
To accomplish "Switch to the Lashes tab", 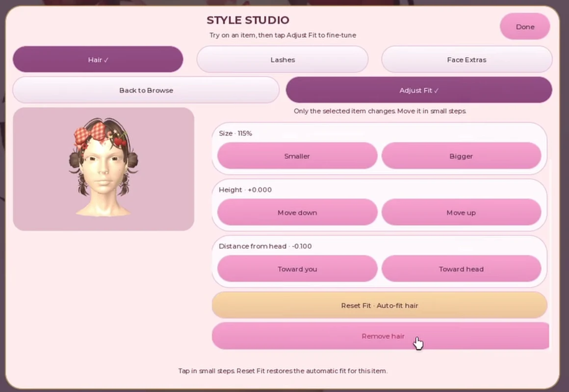I will click(283, 59).
